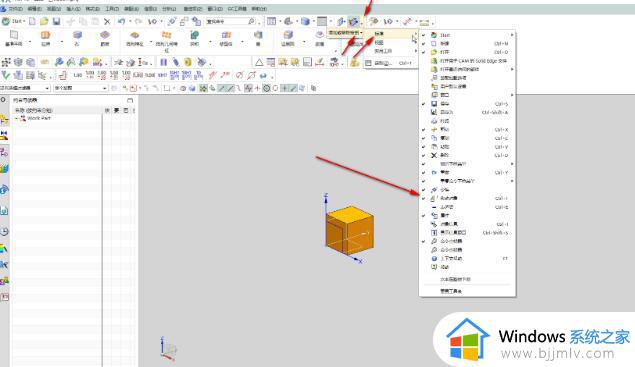This screenshot has width=635, height=367.
Task: Click the New document icon in top toolbar
Action: 32,21
